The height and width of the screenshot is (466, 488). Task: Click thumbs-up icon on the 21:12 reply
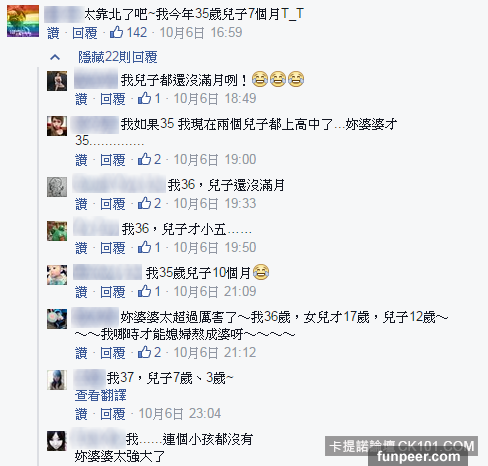[144, 352]
